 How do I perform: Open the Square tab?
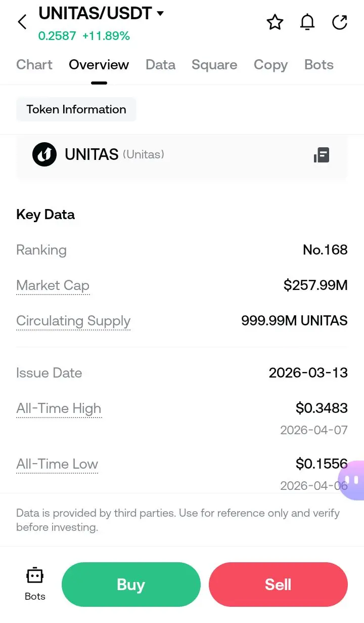(x=214, y=65)
